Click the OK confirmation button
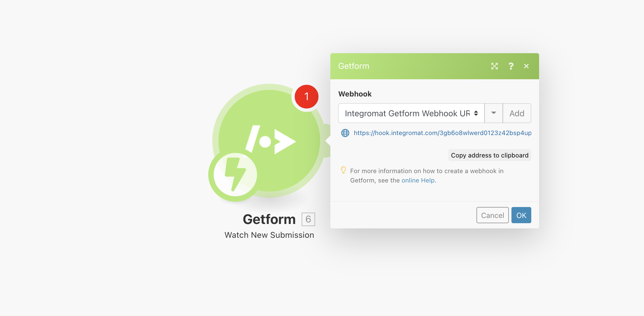This screenshot has width=644, height=316. pyautogui.click(x=521, y=215)
